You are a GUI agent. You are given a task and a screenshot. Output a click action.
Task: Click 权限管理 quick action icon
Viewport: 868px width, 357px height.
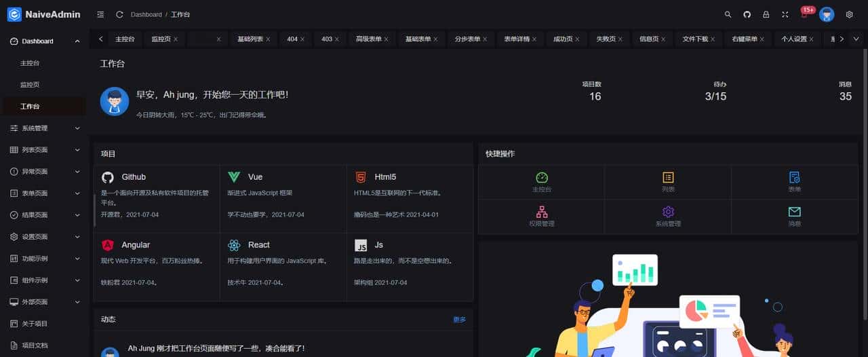pos(541,211)
